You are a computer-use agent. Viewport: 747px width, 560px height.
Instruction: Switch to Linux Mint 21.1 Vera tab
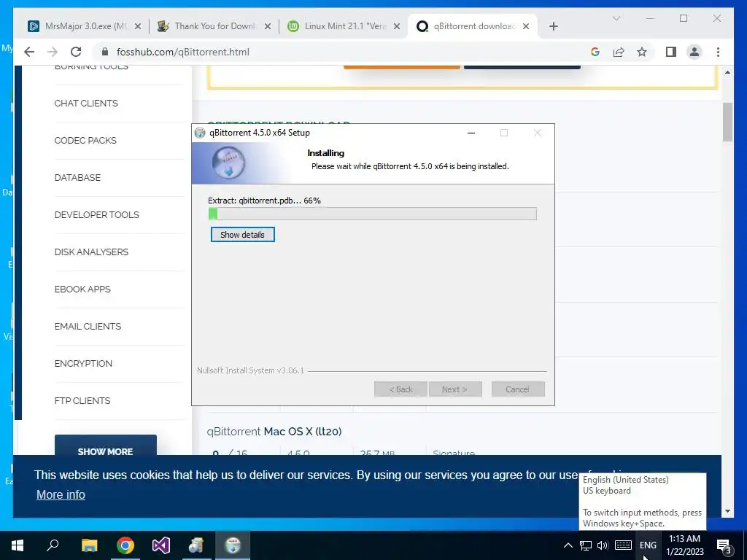[344, 26]
